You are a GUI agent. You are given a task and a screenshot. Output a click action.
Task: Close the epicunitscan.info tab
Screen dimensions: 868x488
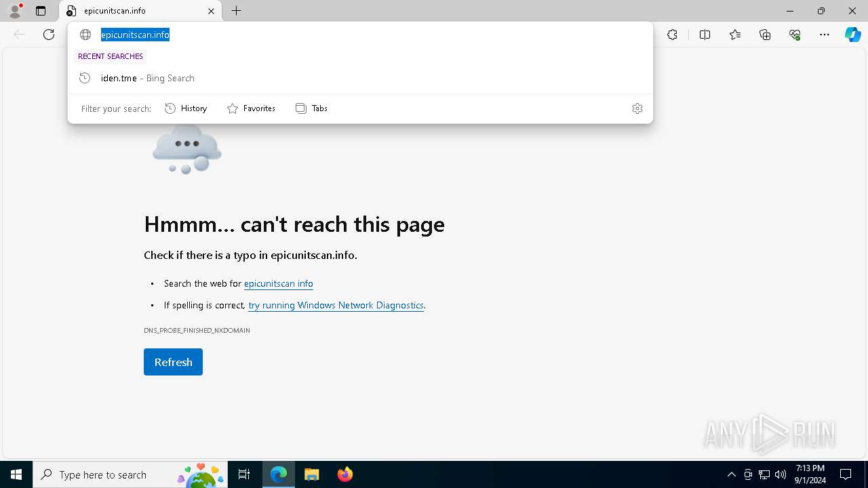pyautogui.click(x=211, y=11)
